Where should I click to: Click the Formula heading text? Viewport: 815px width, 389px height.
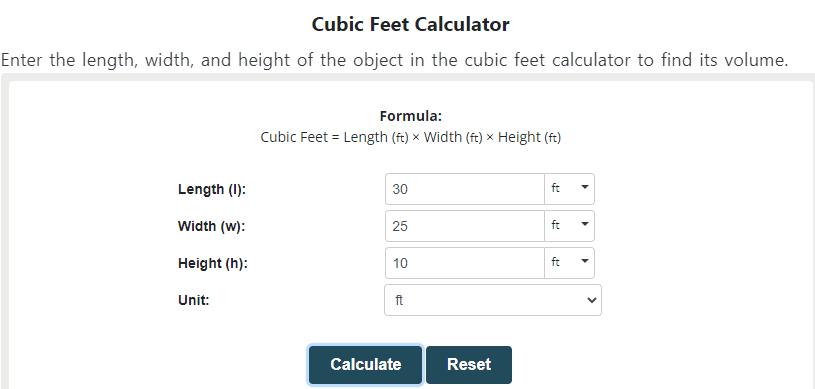(411, 116)
